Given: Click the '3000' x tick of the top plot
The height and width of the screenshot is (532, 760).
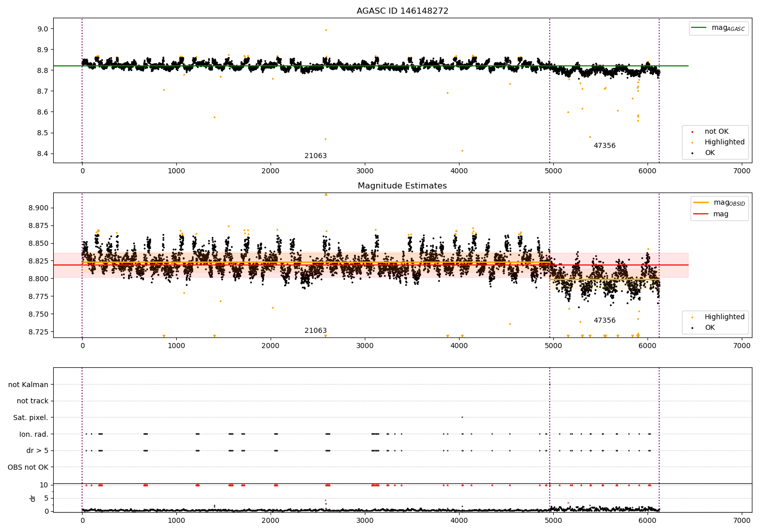Looking at the screenshot, I should (x=365, y=171).
